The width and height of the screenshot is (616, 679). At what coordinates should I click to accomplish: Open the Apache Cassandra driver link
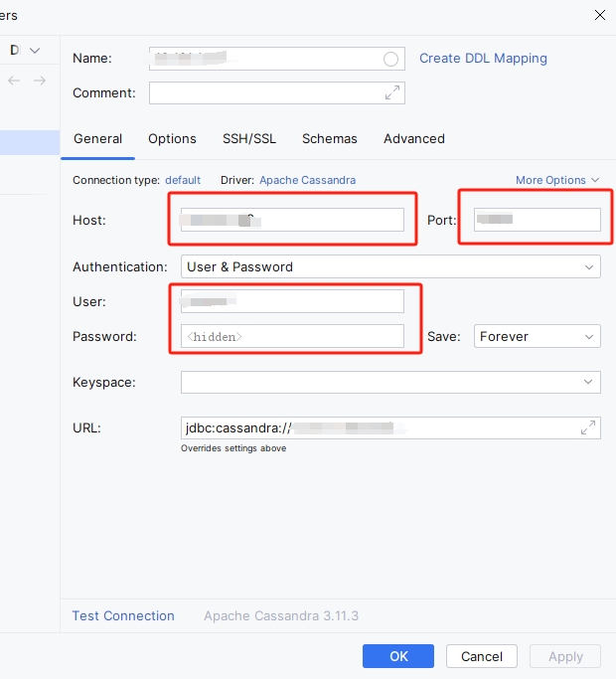pos(307,180)
